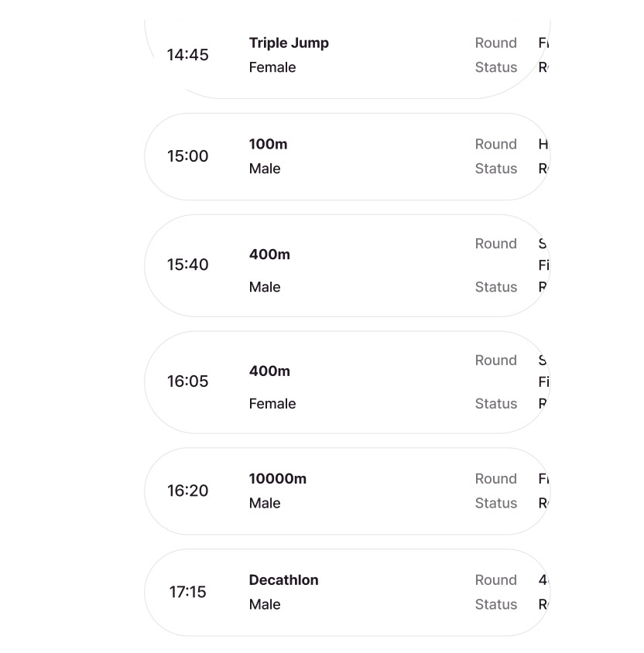Select the 10000m Male event title
Viewport: 644px width, 653px height.
tap(277, 478)
